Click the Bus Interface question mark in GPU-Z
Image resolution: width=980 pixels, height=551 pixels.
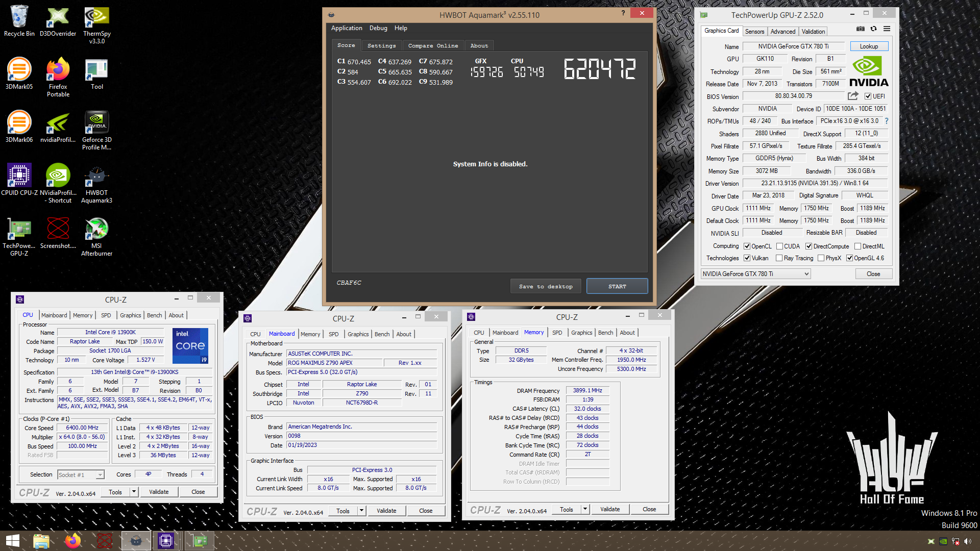pyautogui.click(x=887, y=121)
